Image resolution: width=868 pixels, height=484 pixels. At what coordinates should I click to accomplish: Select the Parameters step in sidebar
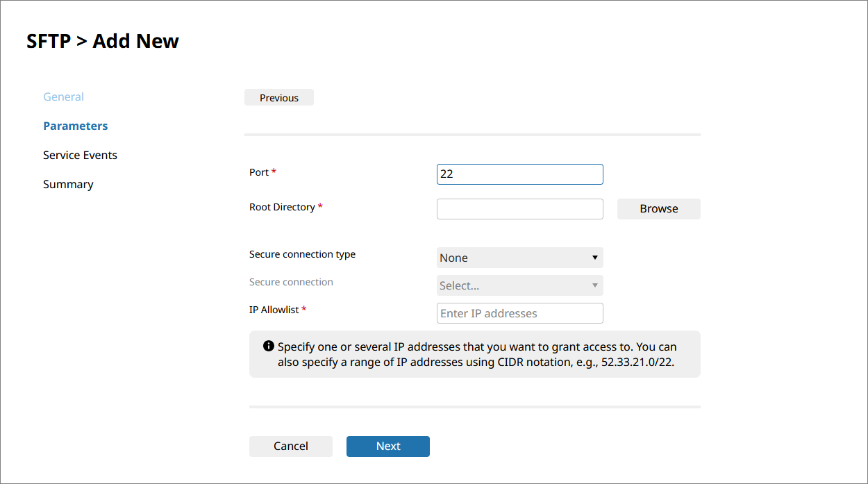[75, 126]
